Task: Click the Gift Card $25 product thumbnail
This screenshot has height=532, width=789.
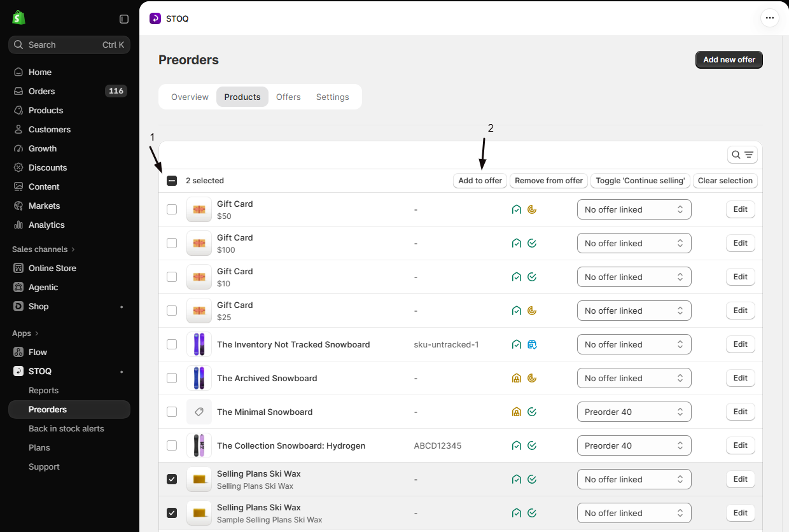Action: (199, 311)
